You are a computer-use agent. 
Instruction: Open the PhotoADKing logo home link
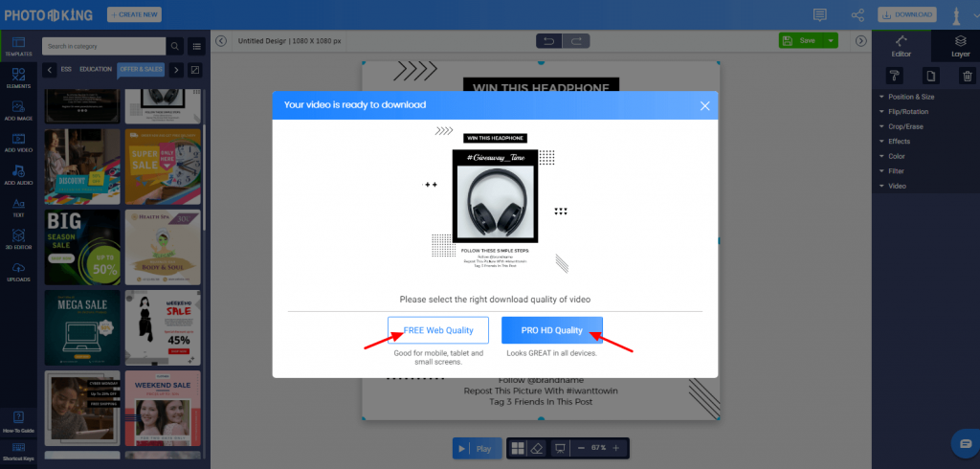tap(49, 15)
